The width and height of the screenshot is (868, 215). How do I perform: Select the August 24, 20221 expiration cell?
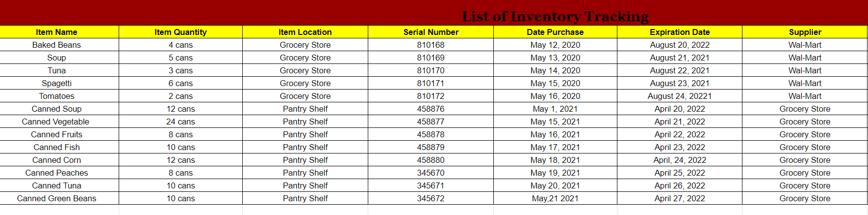point(679,96)
